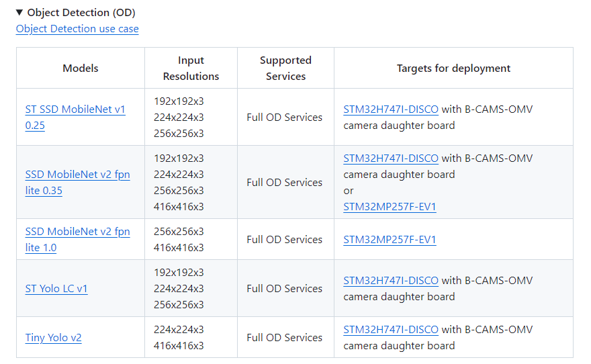Open SSD MobileNet v2 fpn lite 1.0 link
The height and width of the screenshot is (364, 591).
click(77, 232)
